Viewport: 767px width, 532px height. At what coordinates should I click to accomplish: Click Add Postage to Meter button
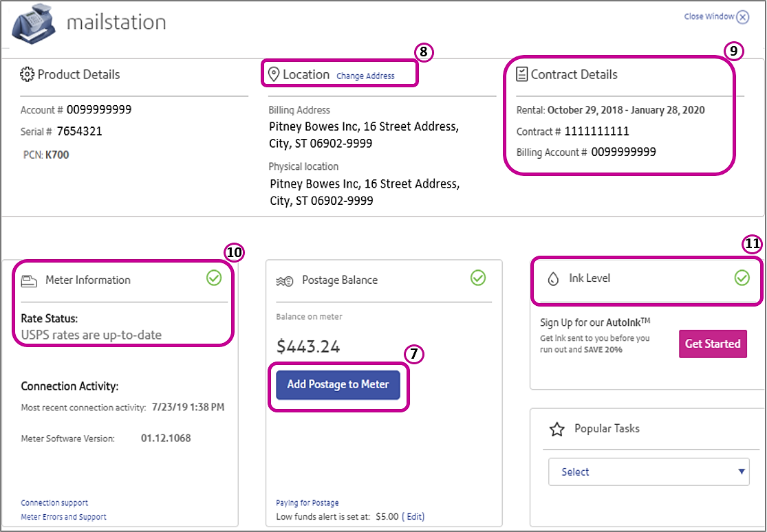(x=338, y=385)
